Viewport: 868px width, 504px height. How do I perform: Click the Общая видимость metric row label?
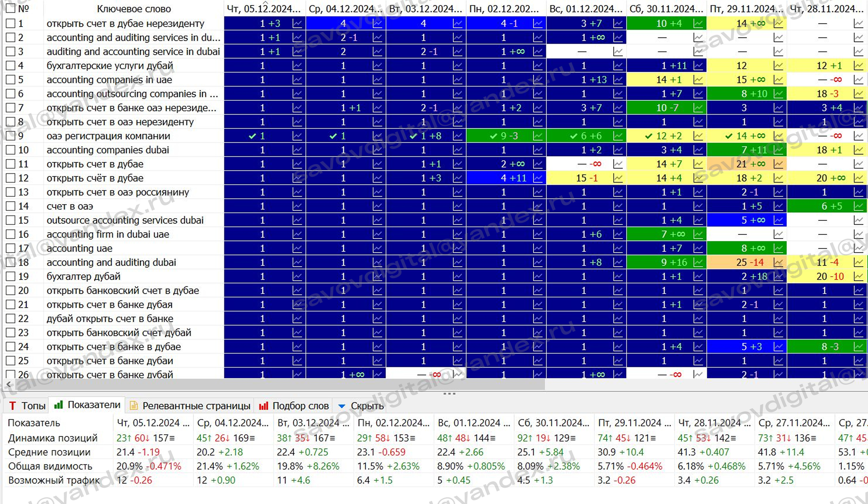50,466
